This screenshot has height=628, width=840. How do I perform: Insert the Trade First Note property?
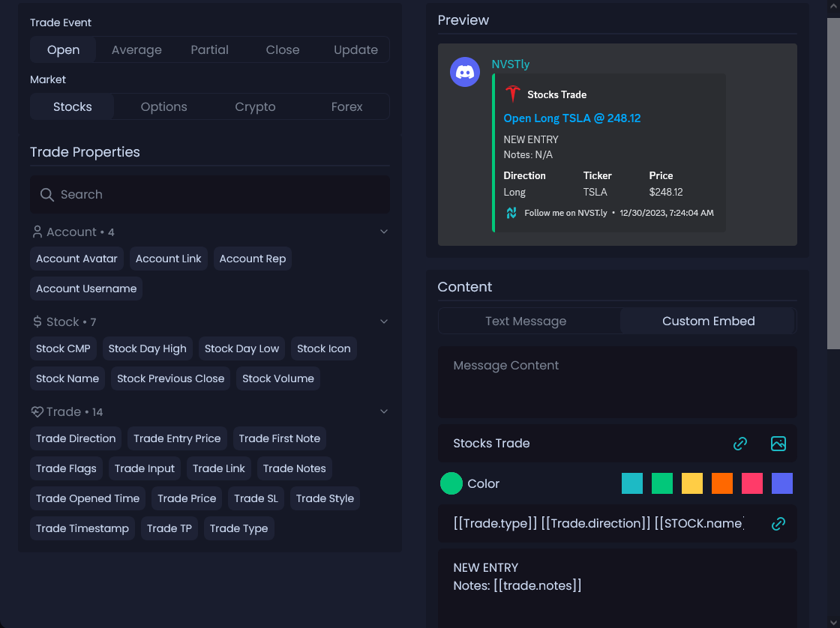coord(280,438)
